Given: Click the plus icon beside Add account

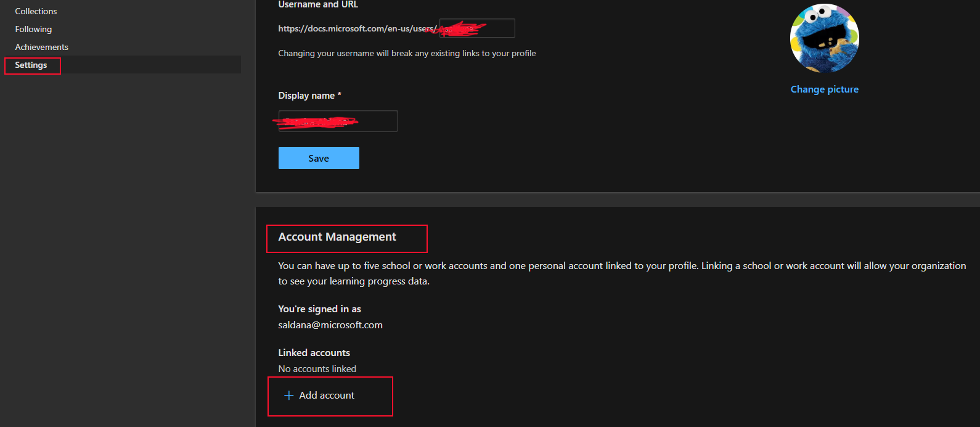Looking at the screenshot, I should pos(288,396).
